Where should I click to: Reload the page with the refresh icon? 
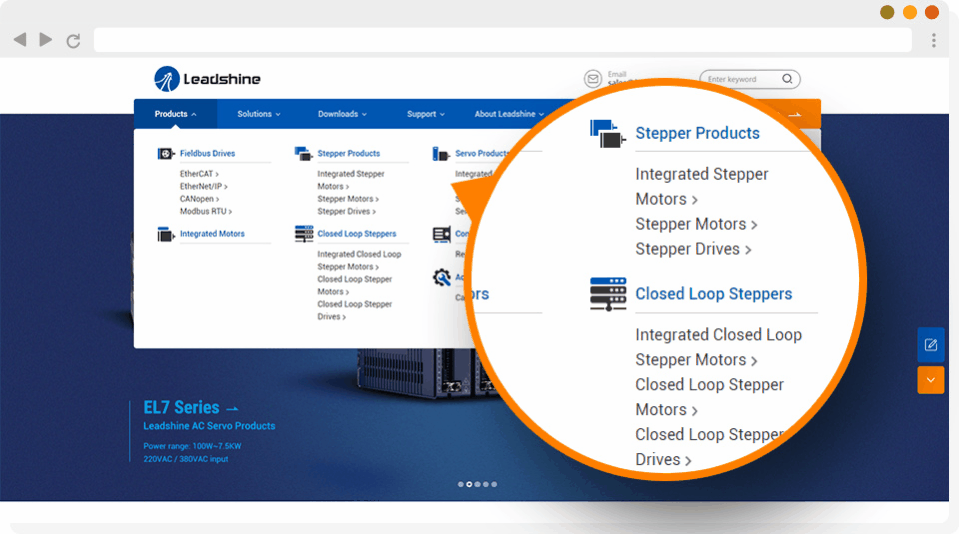tap(73, 41)
